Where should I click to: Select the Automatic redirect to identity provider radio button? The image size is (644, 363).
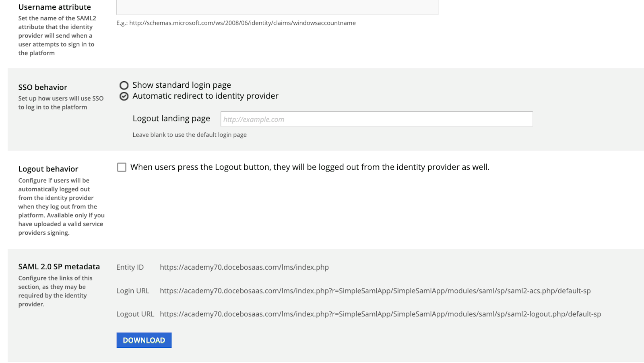[x=124, y=96]
